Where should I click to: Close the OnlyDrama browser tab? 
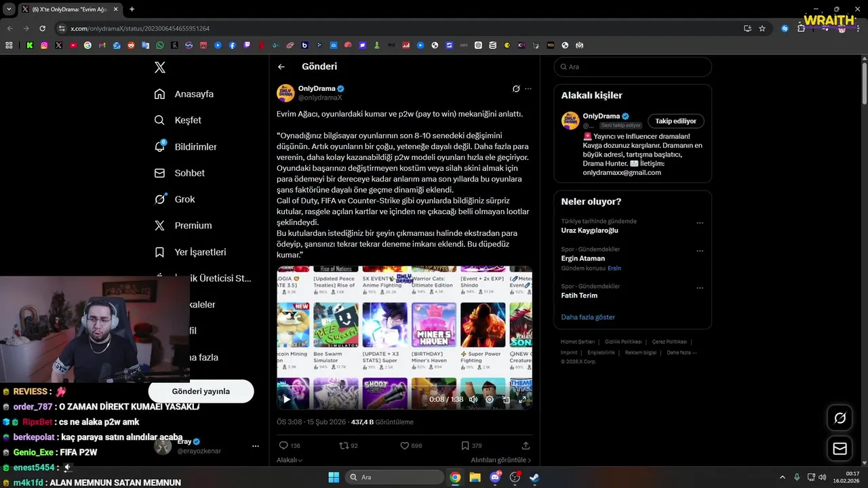pos(115,9)
